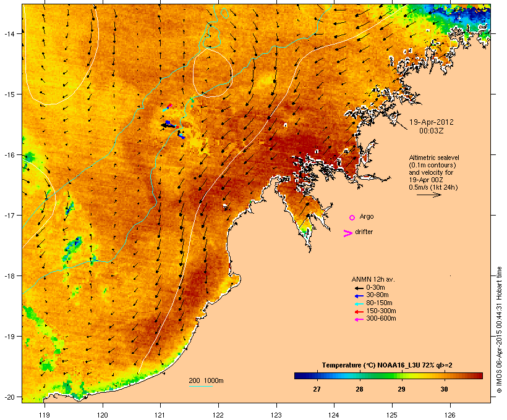
Task: Click the color bar tick label 28
Action: click(x=359, y=389)
